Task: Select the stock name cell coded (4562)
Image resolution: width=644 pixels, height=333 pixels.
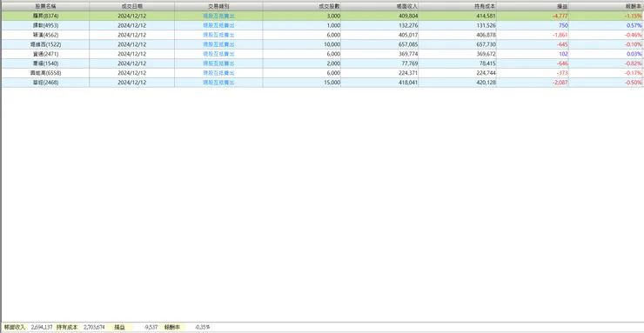Action: pyautogui.click(x=45, y=35)
